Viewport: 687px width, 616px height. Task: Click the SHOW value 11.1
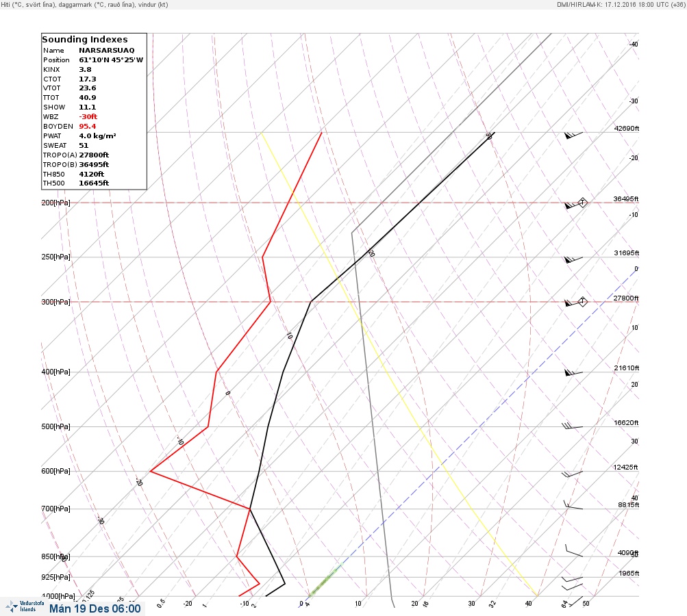[x=87, y=107]
